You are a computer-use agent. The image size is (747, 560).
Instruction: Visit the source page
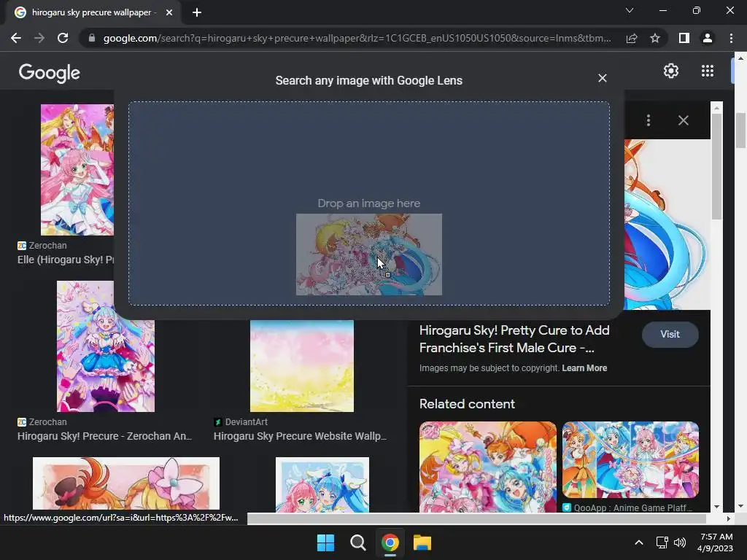pos(670,334)
